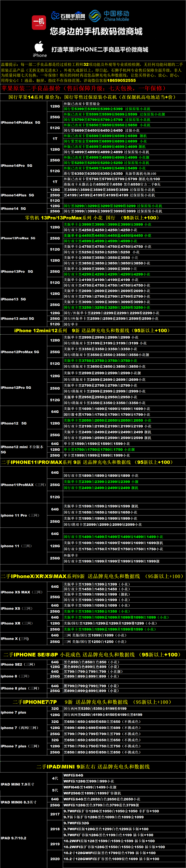
Task: Click row 国行/港双卡黑2099白2099金2099绿2099小花
Action: click(x=124, y=525)
